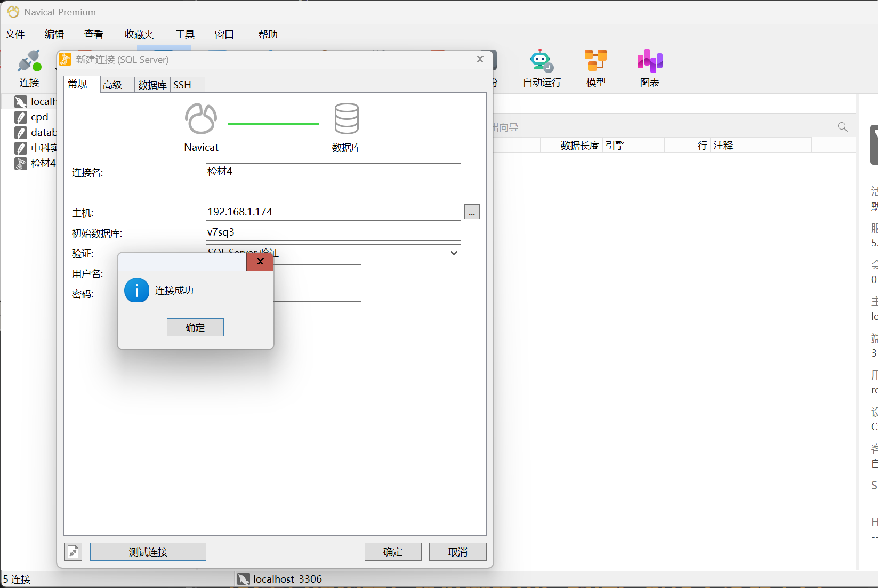Open the 收藏夹 menu

point(139,35)
